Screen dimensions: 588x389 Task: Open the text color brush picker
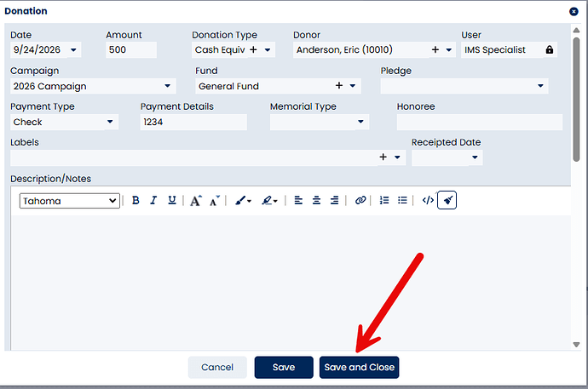pyautogui.click(x=243, y=201)
